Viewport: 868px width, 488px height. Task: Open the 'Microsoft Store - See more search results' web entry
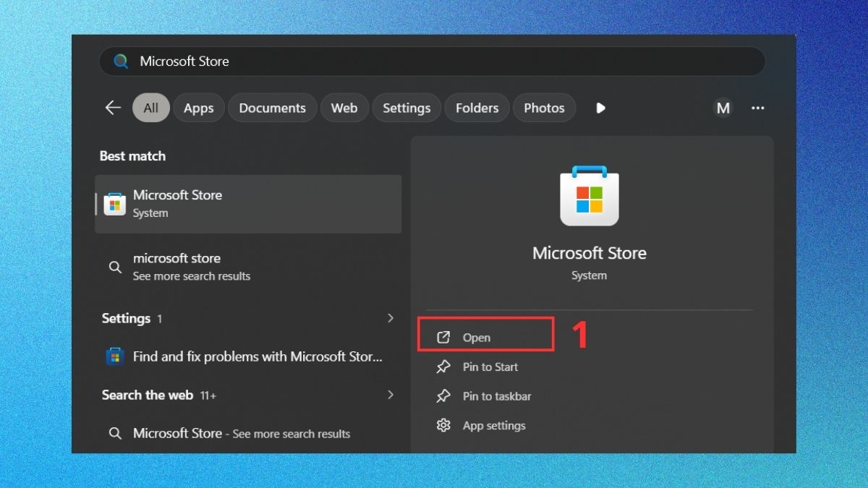248,433
